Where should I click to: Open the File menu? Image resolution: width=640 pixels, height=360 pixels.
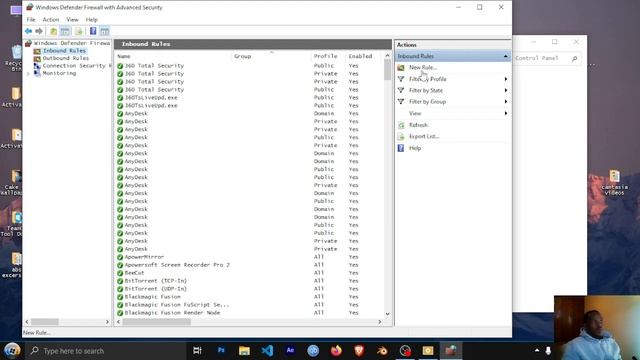point(31,20)
